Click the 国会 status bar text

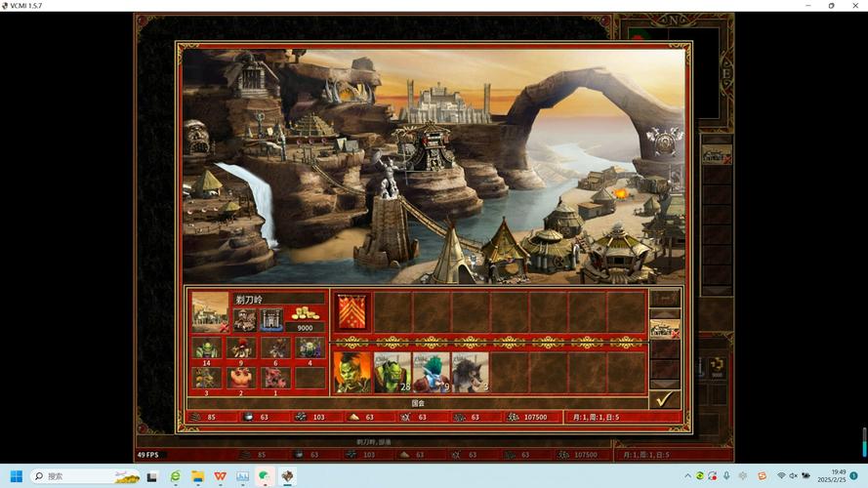(418, 403)
